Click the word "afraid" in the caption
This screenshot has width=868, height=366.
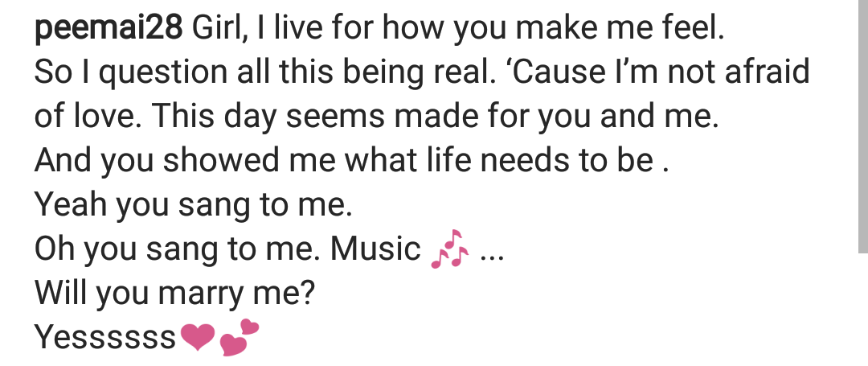point(768,72)
